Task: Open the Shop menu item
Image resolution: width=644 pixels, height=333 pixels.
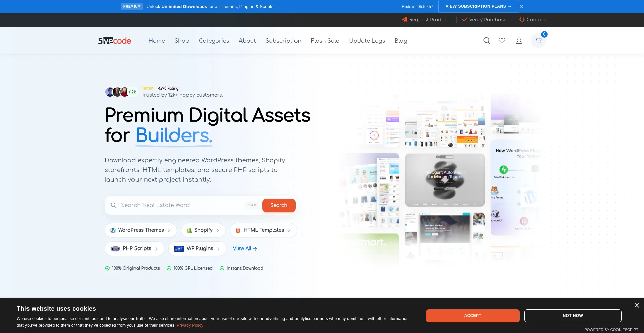Action: tap(182, 41)
